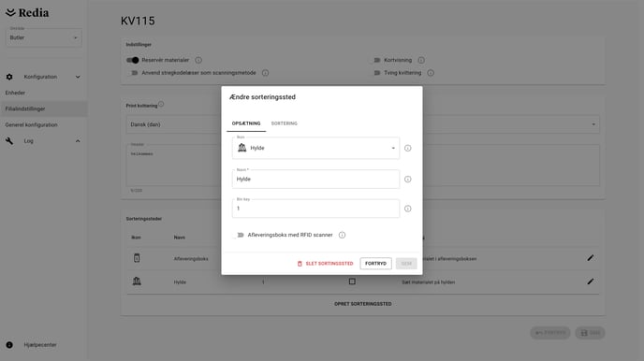Screen dimensions: 644x361
Task: Click the Hjælpecenter icon
Action: click(x=9, y=345)
